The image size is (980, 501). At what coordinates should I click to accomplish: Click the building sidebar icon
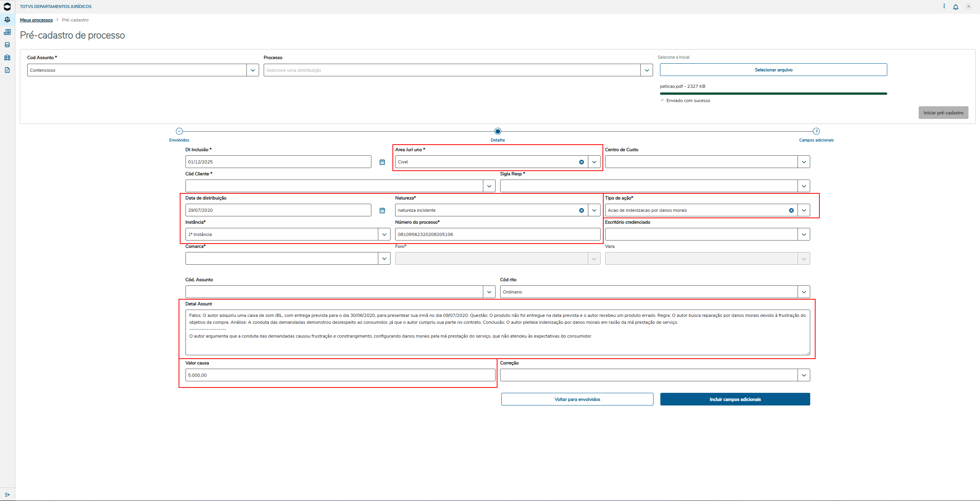[x=7, y=58]
